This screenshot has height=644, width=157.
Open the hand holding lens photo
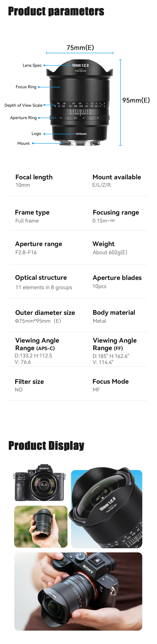click(41, 526)
